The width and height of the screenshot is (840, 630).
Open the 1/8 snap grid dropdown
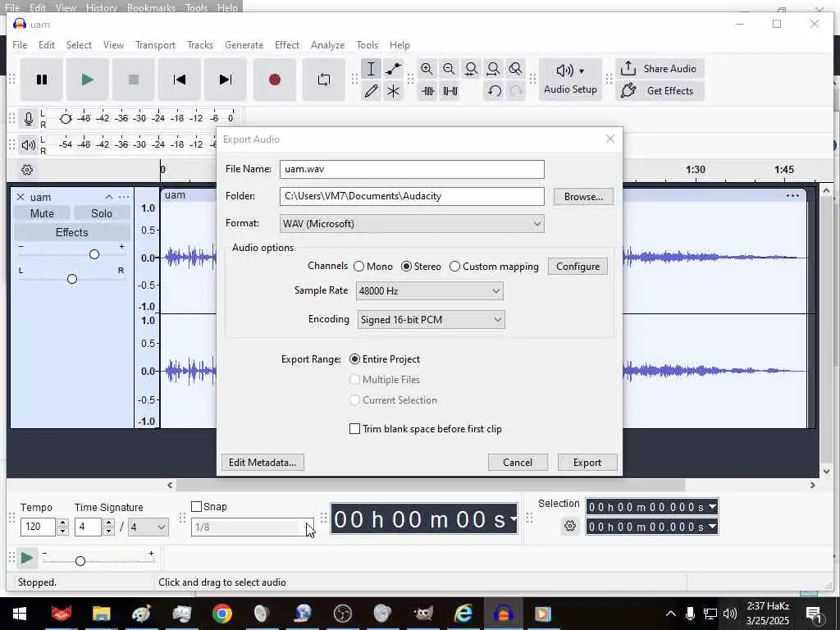252,527
